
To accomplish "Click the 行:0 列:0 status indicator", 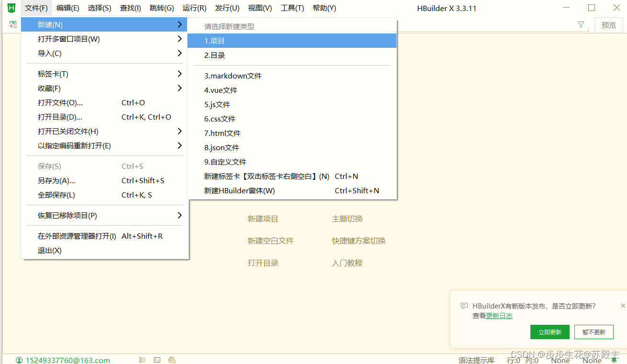I will 523,360.
